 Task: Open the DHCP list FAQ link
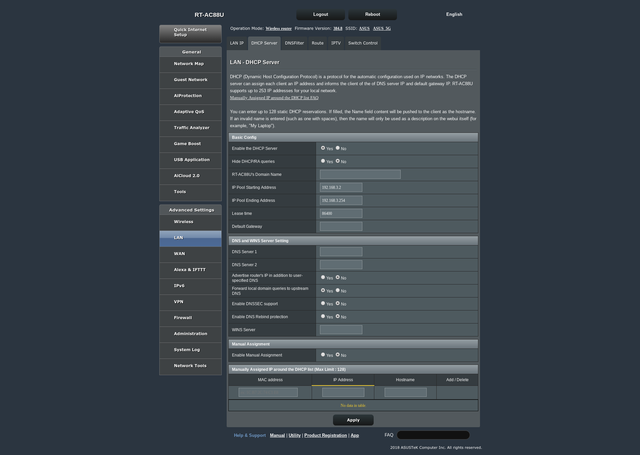pos(274,98)
